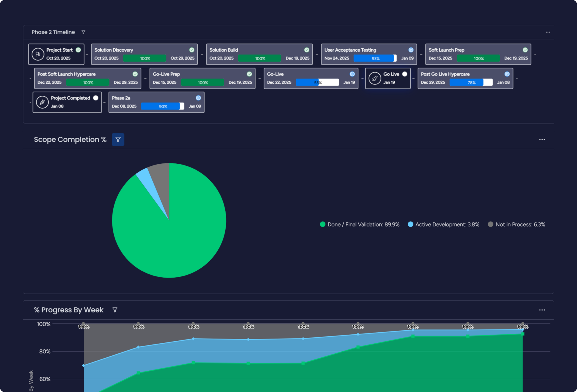Open the Post Soft Launch Hypercare title
Image resolution: width=577 pixels, height=392 pixels.
[66, 74]
